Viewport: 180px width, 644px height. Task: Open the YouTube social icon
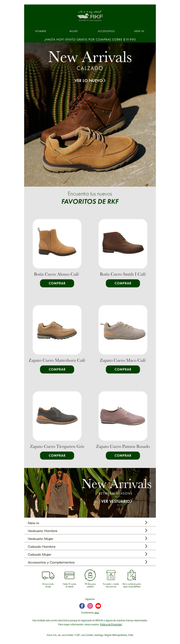click(x=98, y=606)
